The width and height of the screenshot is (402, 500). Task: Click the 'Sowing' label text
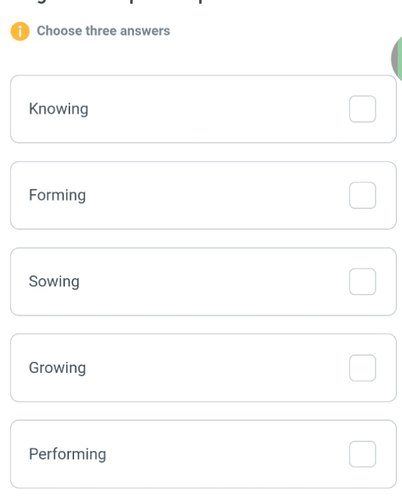[54, 282]
